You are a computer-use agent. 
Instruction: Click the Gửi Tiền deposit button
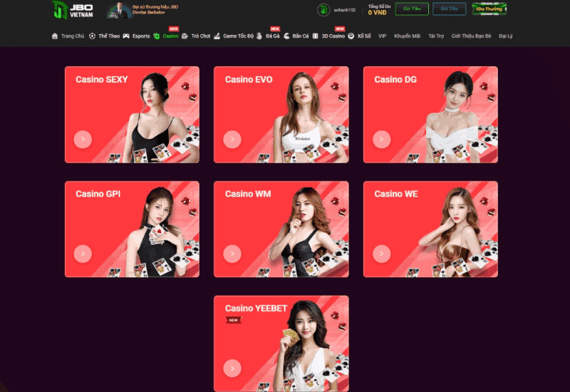tap(412, 9)
